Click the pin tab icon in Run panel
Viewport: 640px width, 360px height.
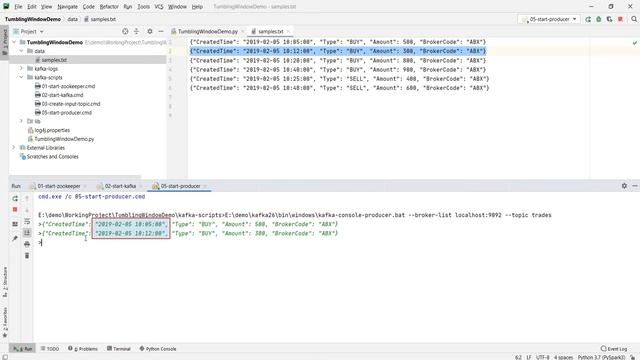[x=15, y=238]
